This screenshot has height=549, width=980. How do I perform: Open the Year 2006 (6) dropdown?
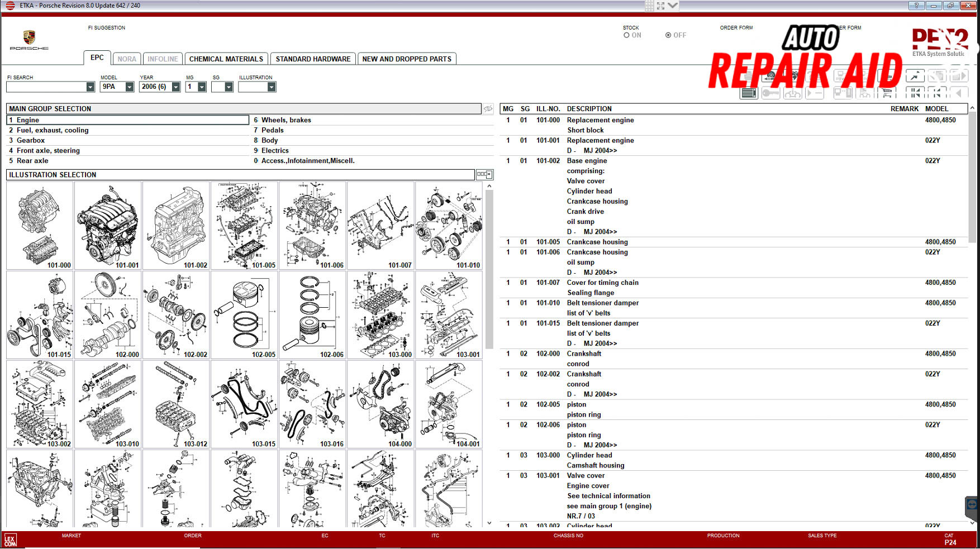(176, 87)
